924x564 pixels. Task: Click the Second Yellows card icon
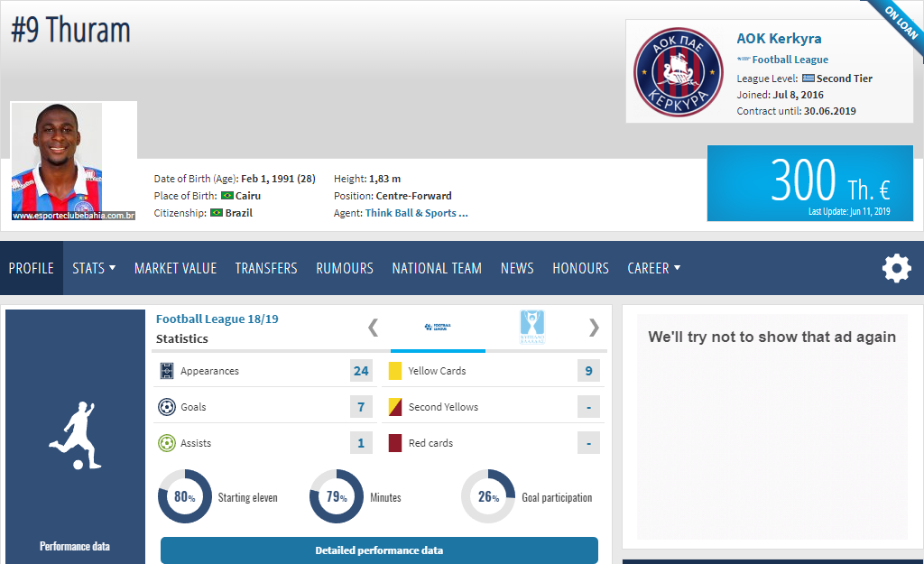395,407
